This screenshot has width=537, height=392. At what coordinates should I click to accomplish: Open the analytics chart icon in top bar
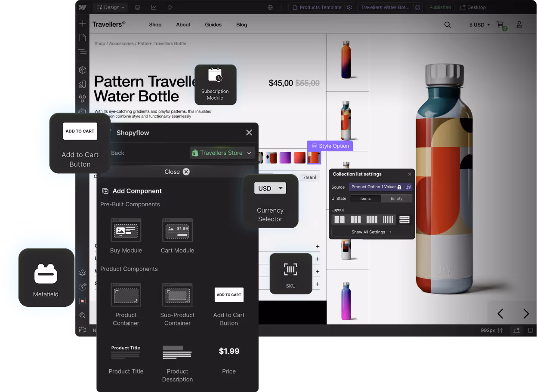[x=154, y=7]
